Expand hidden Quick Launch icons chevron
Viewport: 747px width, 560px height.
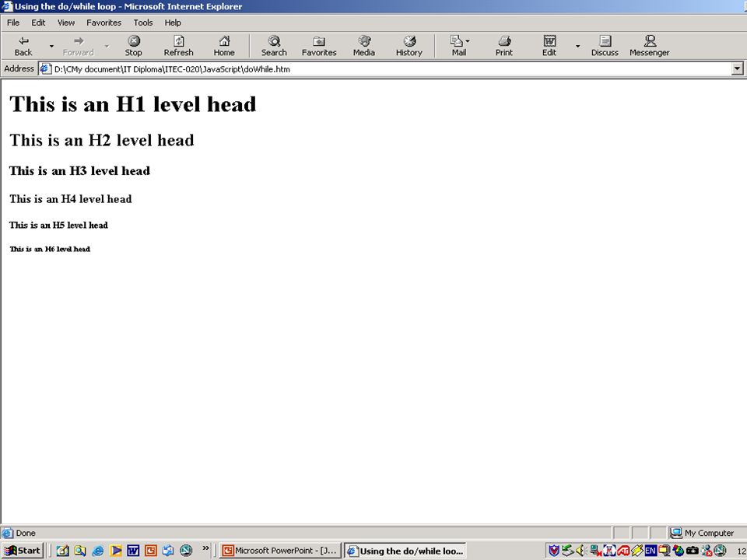pyautogui.click(x=205, y=548)
